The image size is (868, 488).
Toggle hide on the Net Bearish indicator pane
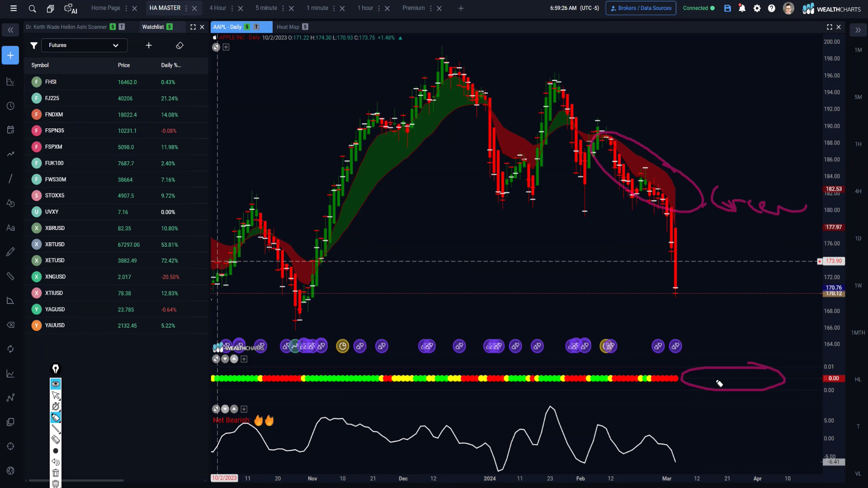pos(216,409)
